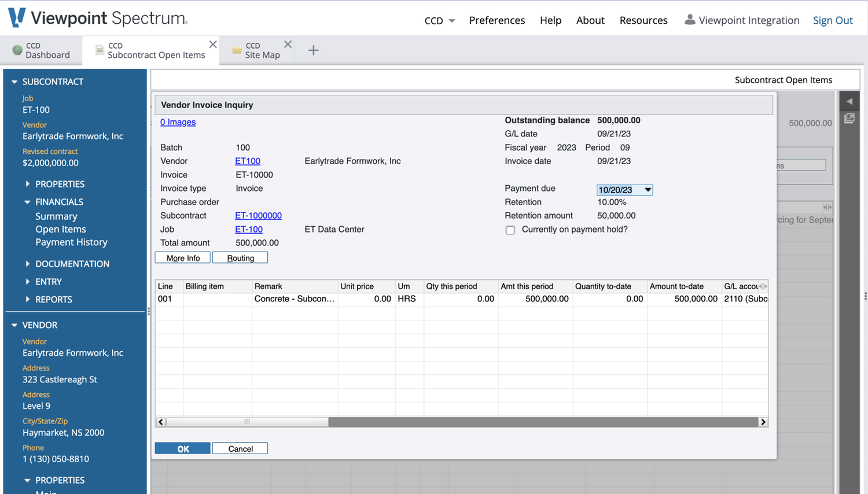The height and width of the screenshot is (494, 868).
Task: Collapse the SUBCONTRACT section
Action: click(x=14, y=82)
